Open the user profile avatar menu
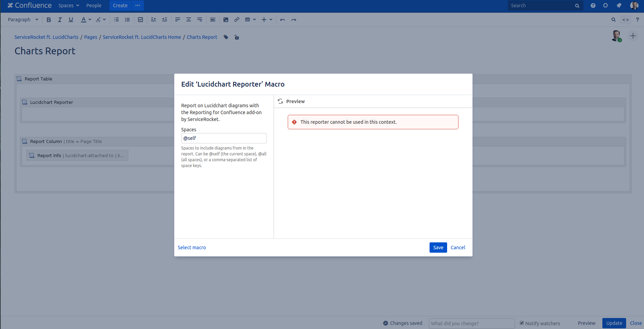The height and width of the screenshot is (329, 644). coord(634,6)
